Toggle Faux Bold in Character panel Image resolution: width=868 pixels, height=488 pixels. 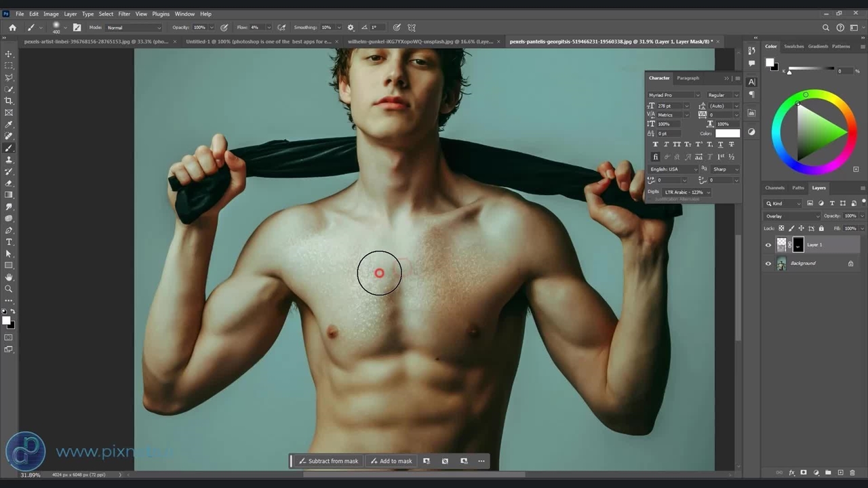[x=655, y=144]
